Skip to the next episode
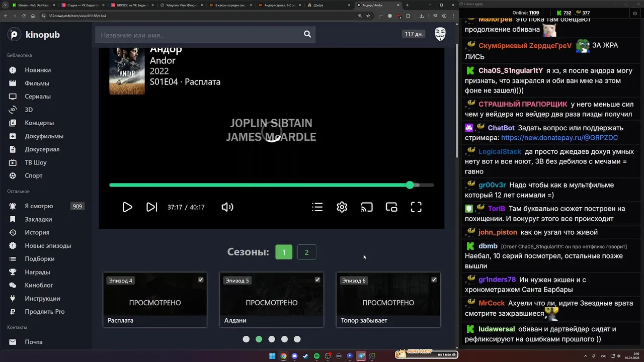 coord(151,207)
